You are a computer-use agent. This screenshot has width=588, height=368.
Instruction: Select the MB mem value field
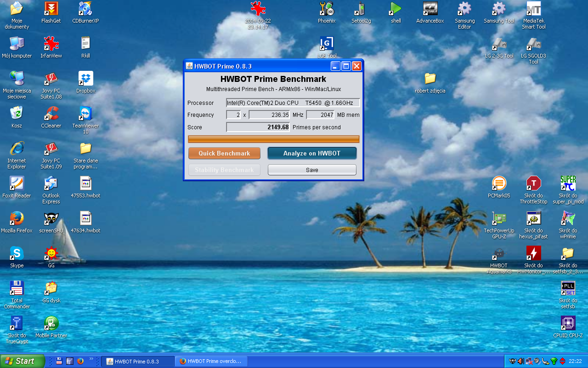320,115
